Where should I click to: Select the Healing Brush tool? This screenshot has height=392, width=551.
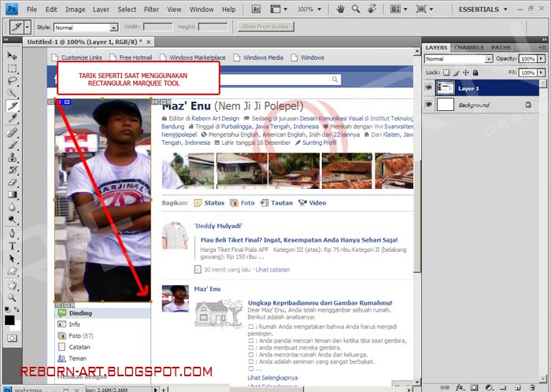12,132
